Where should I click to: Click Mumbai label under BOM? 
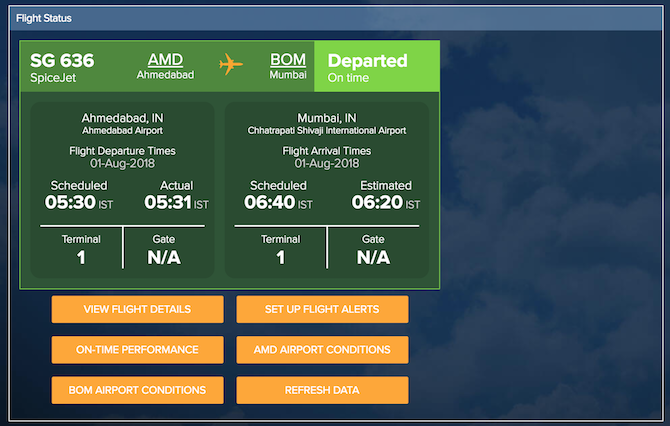(288, 75)
